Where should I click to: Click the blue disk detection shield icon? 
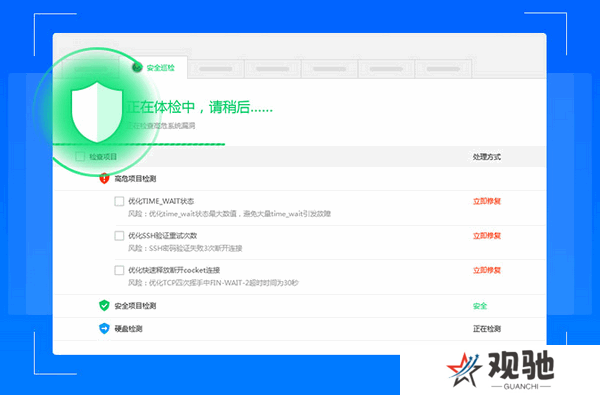pos(104,328)
